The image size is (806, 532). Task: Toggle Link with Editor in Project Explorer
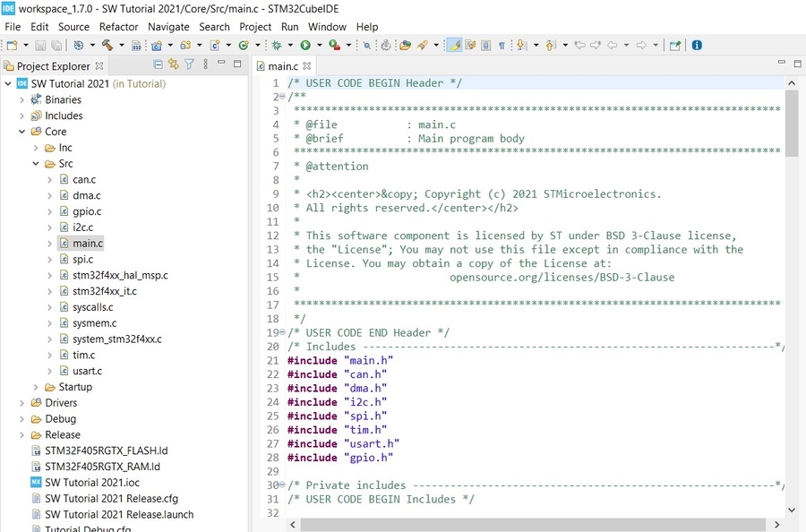tap(174, 64)
